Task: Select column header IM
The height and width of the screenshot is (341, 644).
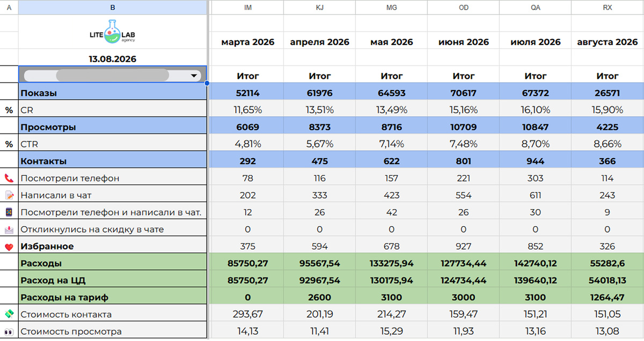Action: pyautogui.click(x=247, y=8)
